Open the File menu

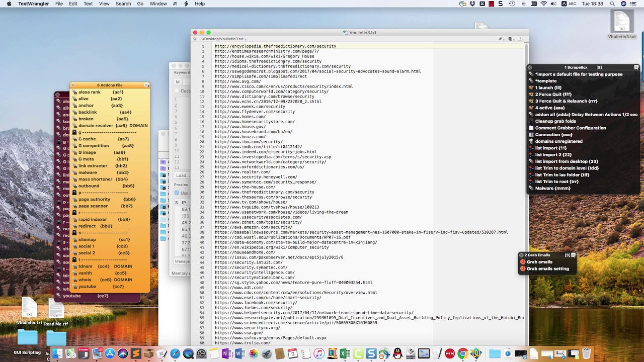point(59,4)
